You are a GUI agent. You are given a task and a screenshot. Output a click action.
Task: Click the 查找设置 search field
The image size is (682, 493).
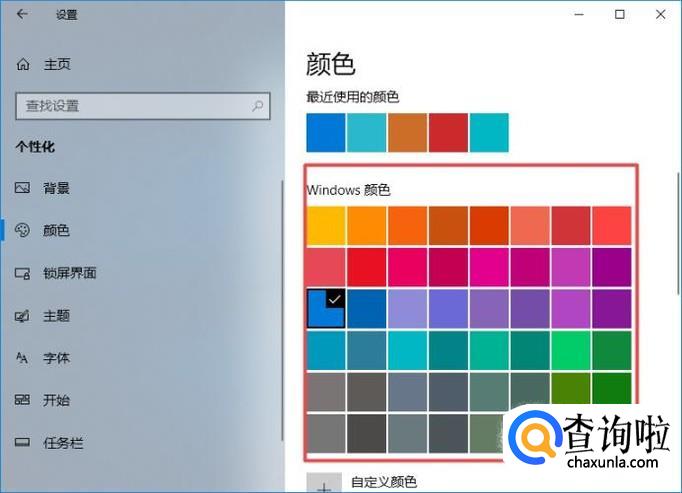(x=143, y=106)
